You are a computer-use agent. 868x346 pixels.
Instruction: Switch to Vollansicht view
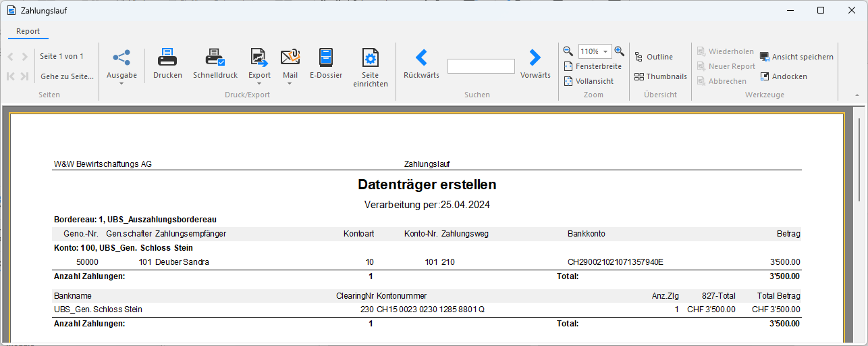point(589,81)
